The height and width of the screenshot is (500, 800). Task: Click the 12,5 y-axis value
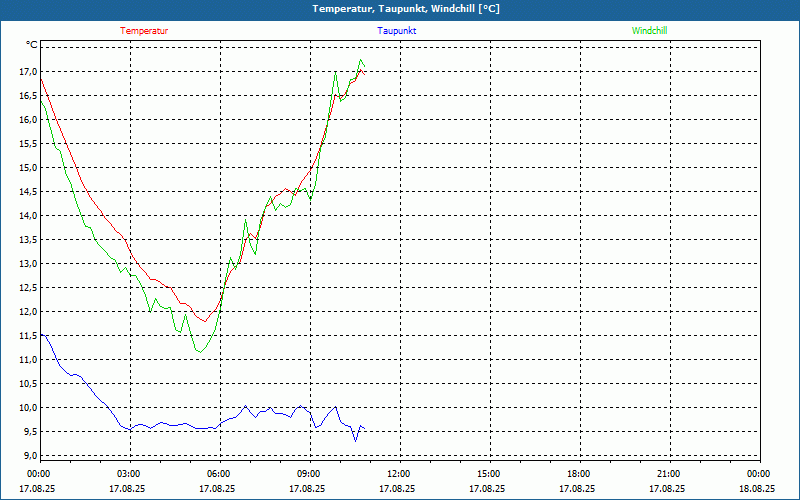(28, 287)
